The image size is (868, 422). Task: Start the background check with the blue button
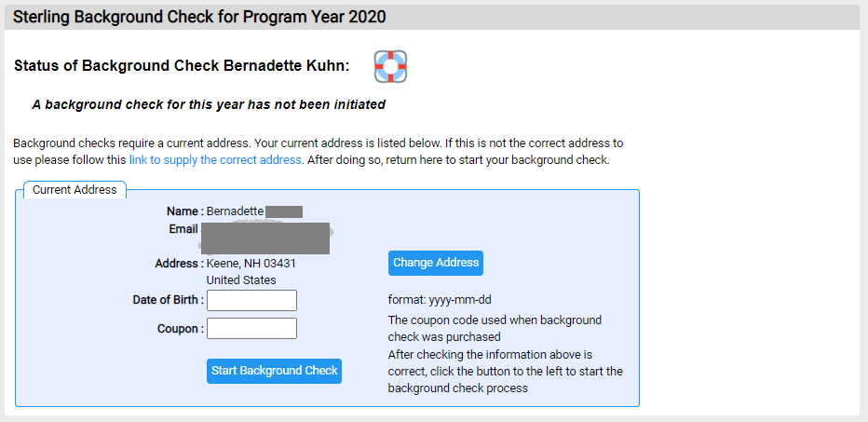point(274,371)
